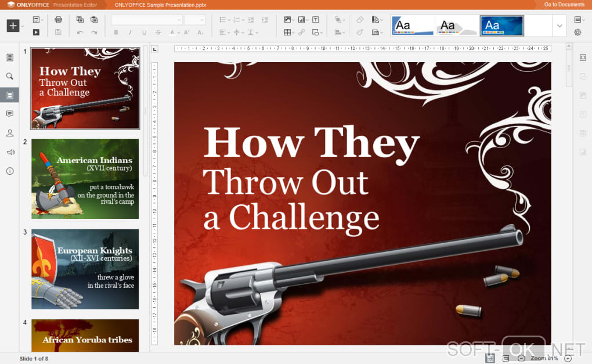
Task: Click the Add Slide plus button
Action: (13, 26)
